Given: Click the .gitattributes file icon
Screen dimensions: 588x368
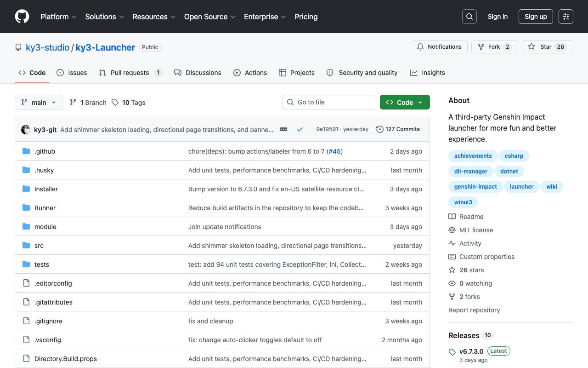Looking at the screenshot, I should (x=26, y=302).
